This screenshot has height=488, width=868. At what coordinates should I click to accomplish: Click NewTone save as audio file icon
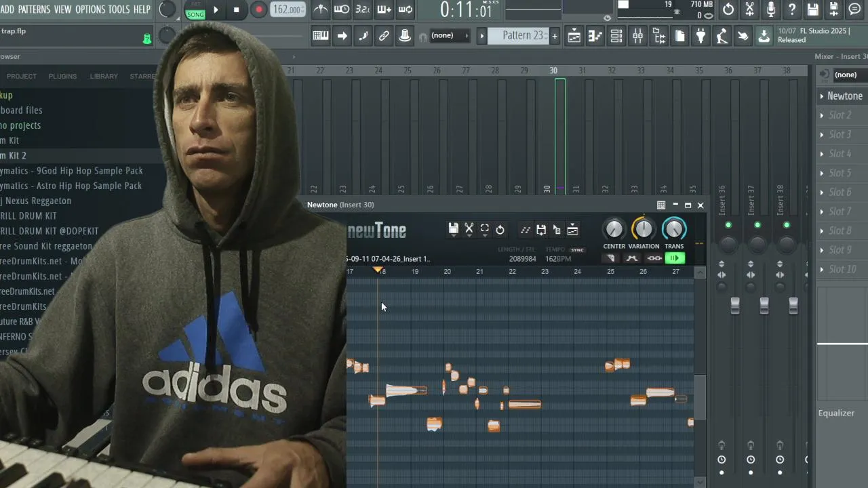[x=540, y=230]
